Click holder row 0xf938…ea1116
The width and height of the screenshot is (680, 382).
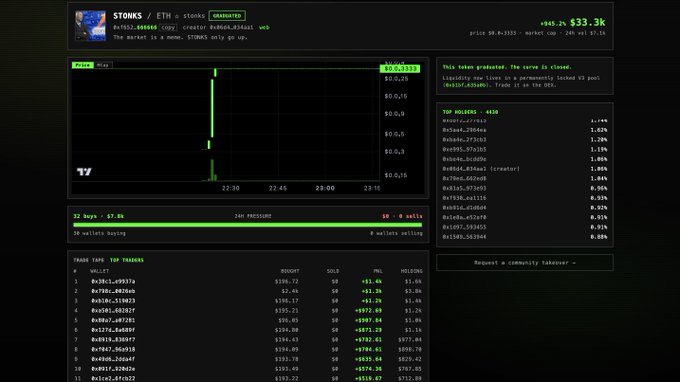[x=525, y=198]
